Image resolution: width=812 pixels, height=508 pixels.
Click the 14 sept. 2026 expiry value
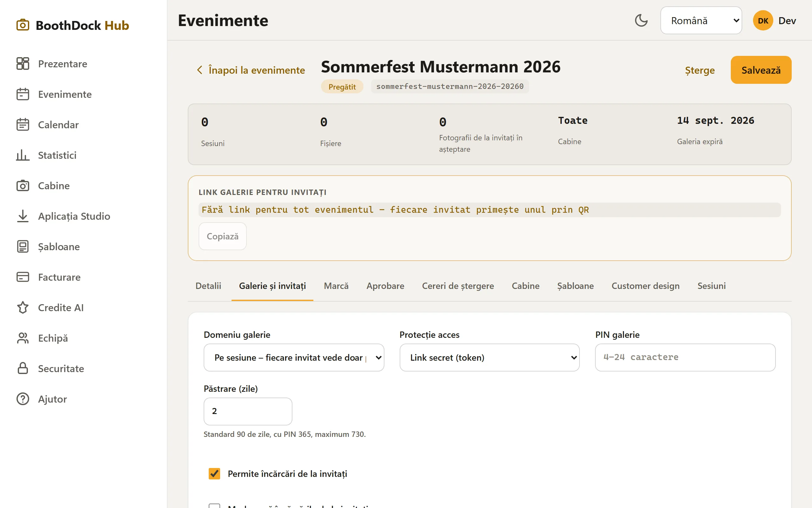[x=715, y=120]
